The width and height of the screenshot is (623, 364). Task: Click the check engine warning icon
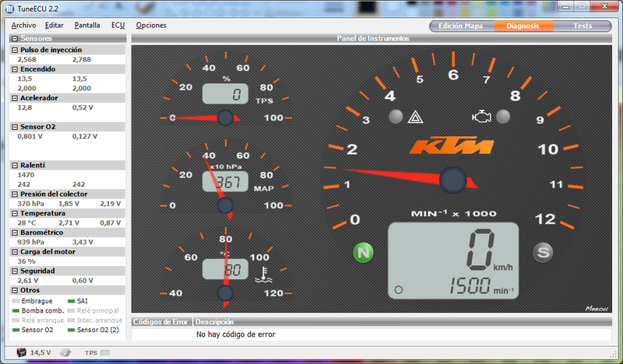[481, 117]
